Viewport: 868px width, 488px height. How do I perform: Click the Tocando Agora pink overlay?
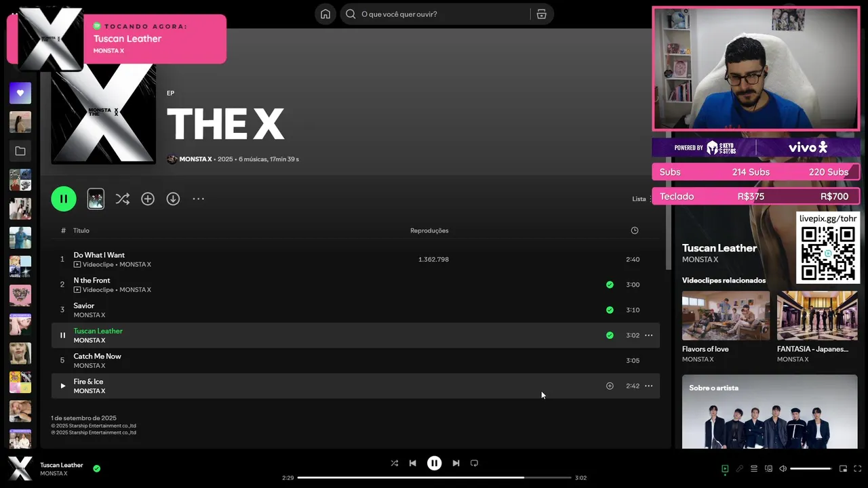[x=117, y=39]
